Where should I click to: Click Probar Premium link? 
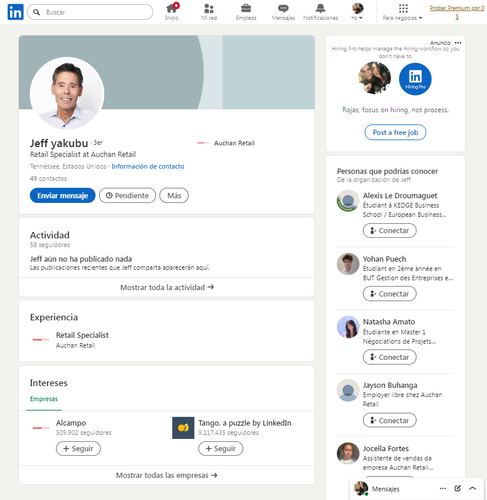pyautogui.click(x=457, y=12)
